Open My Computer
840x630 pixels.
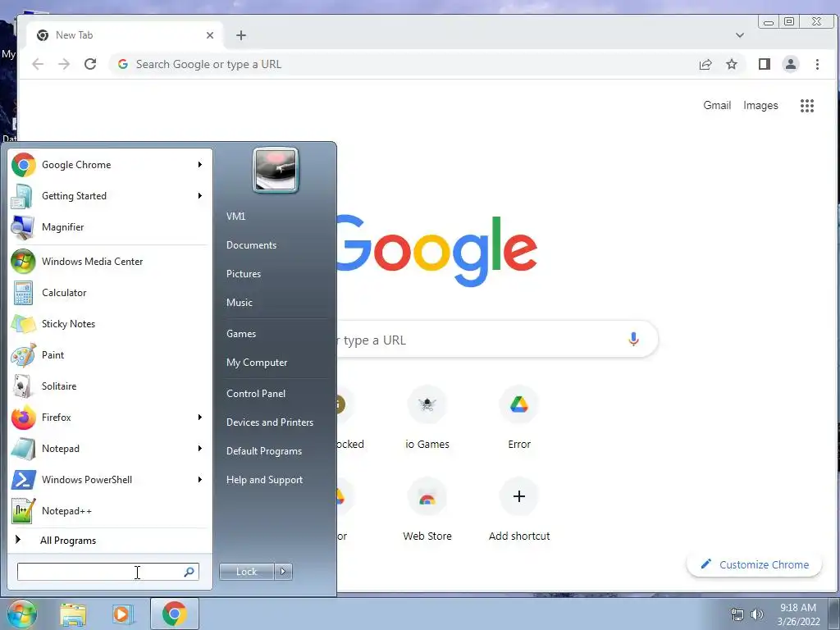[257, 363]
